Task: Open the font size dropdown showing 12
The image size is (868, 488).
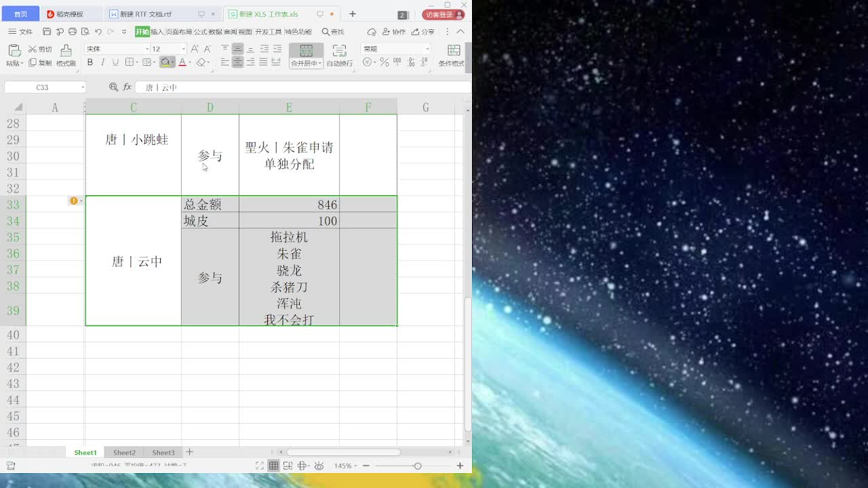Action: click(183, 49)
